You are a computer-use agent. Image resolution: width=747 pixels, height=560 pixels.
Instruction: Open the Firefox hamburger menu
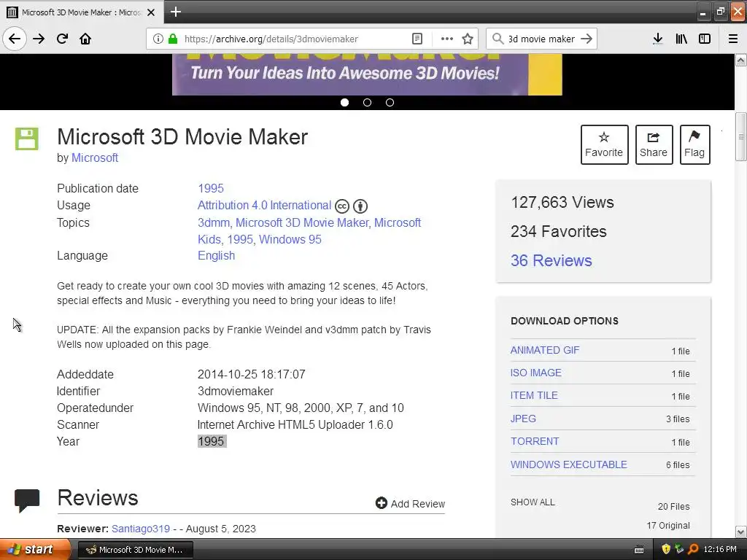[x=733, y=39]
